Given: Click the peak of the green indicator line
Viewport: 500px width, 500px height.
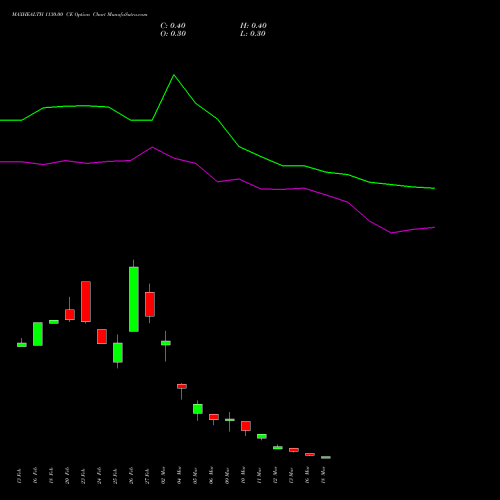Looking at the screenshot, I should 174,75.
